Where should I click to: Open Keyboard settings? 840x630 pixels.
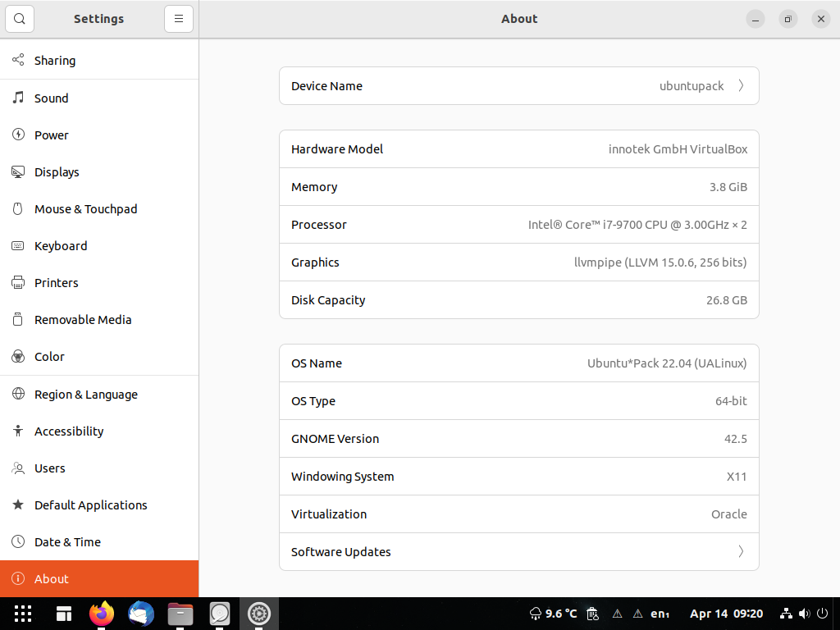point(99,246)
